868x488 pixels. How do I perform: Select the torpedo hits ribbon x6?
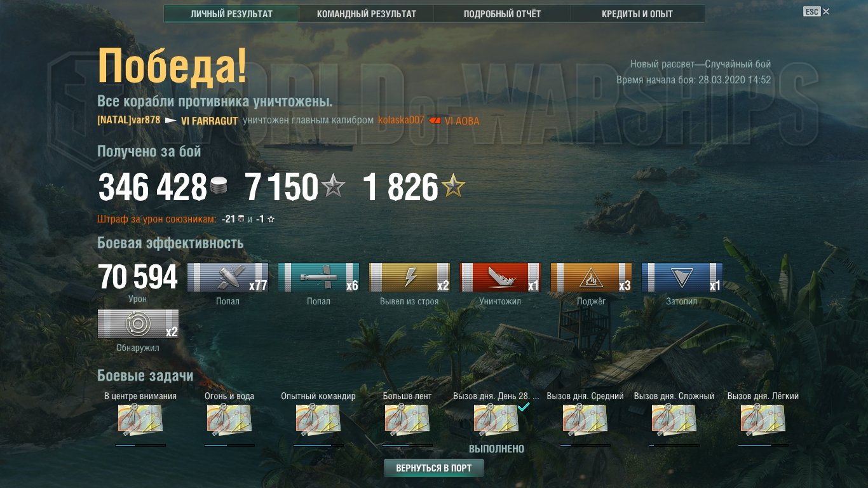pos(318,278)
